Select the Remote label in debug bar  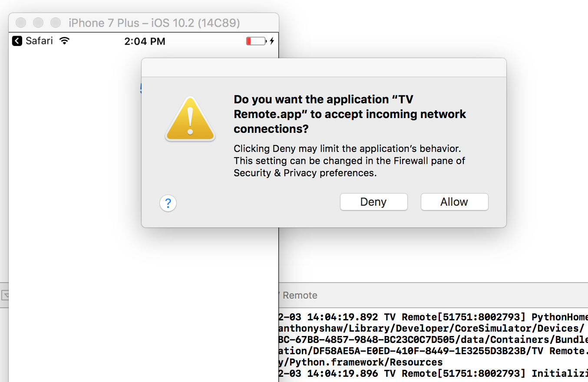[300, 295]
